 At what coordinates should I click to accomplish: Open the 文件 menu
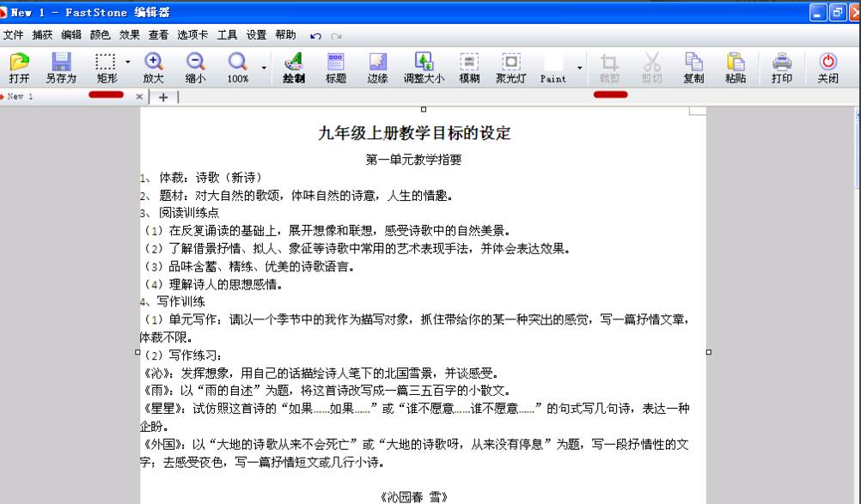tap(13, 35)
